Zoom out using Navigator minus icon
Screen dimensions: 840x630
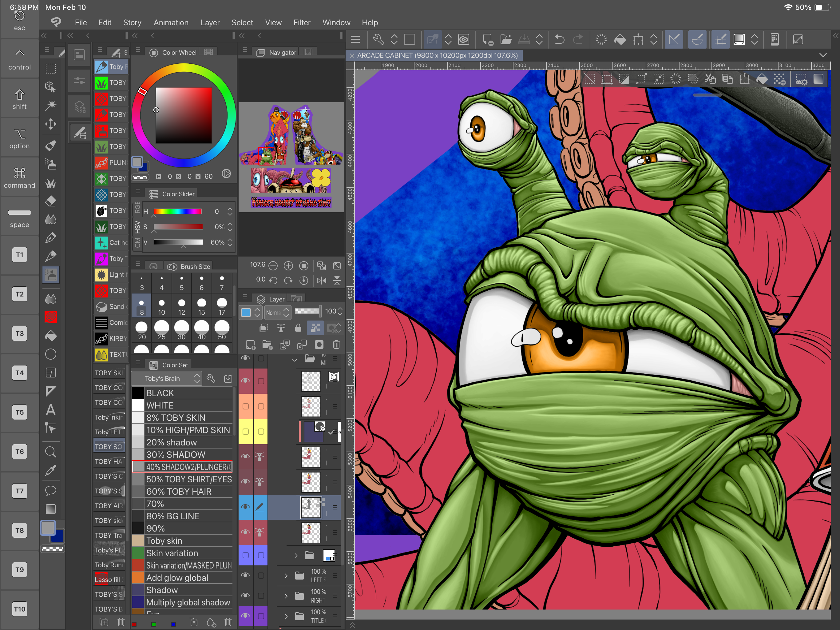(x=273, y=265)
